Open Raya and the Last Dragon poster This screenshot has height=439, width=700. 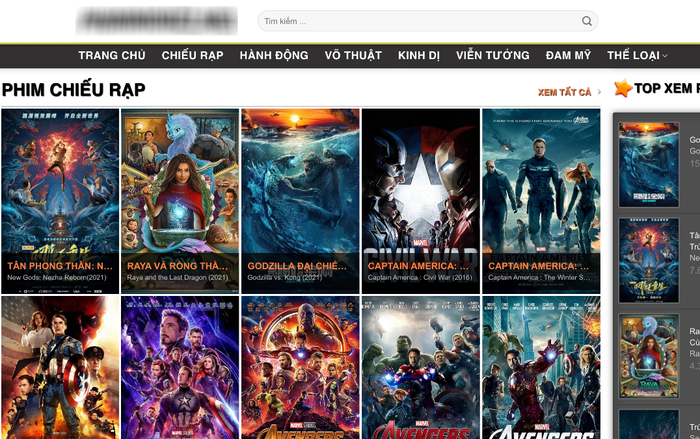pos(180,190)
